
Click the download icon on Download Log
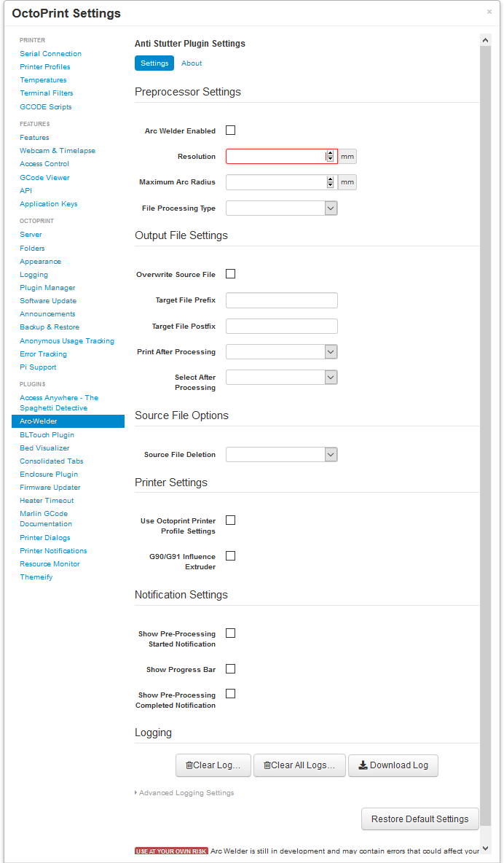[363, 765]
